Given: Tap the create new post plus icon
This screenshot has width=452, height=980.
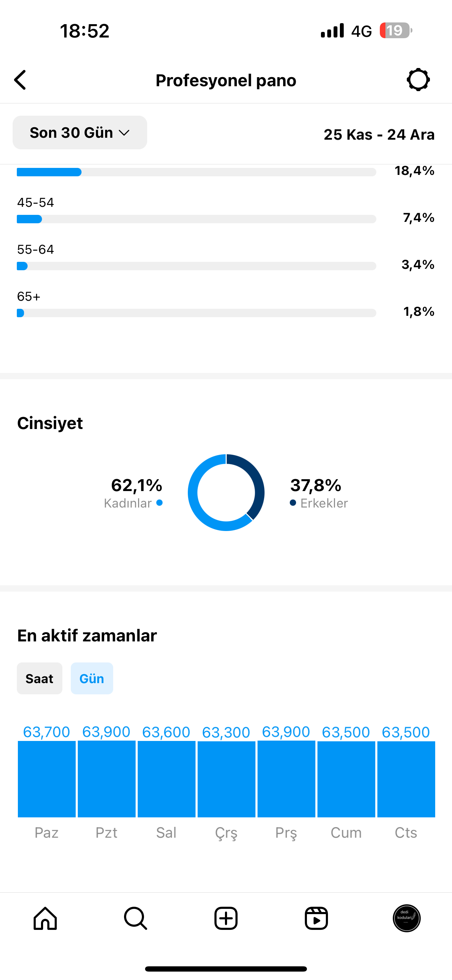Looking at the screenshot, I should [x=226, y=918].
